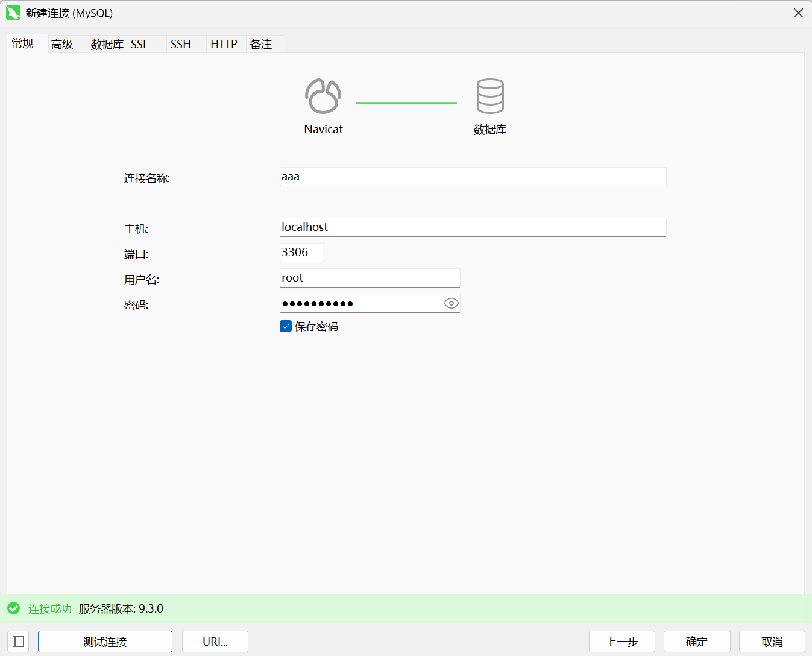Click the database cylinder icon

(490, 96)
